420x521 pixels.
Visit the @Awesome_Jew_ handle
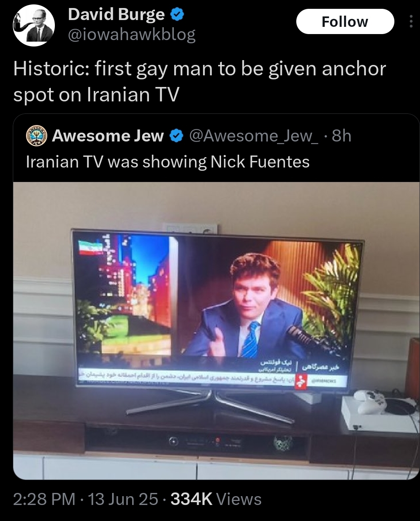tap(253, 136)
